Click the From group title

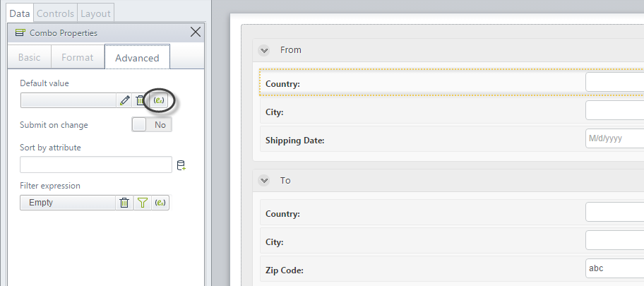pyautogui.click(x=291, y=49)
